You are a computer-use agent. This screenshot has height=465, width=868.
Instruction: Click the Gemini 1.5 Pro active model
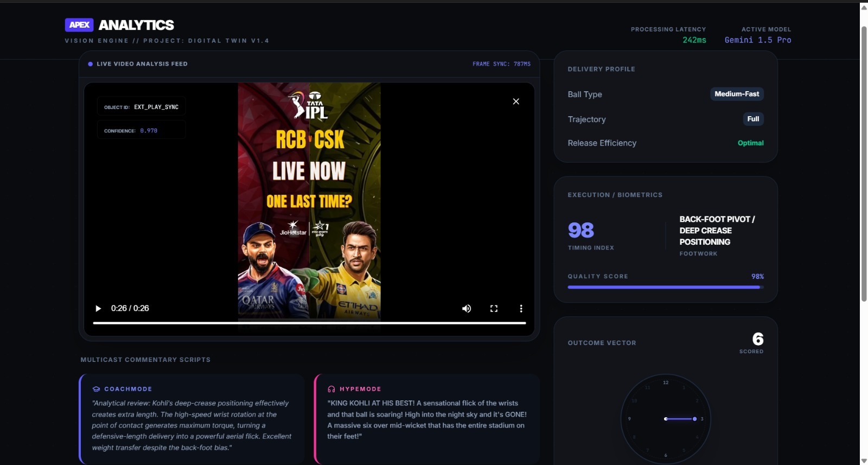click(758, 40)
